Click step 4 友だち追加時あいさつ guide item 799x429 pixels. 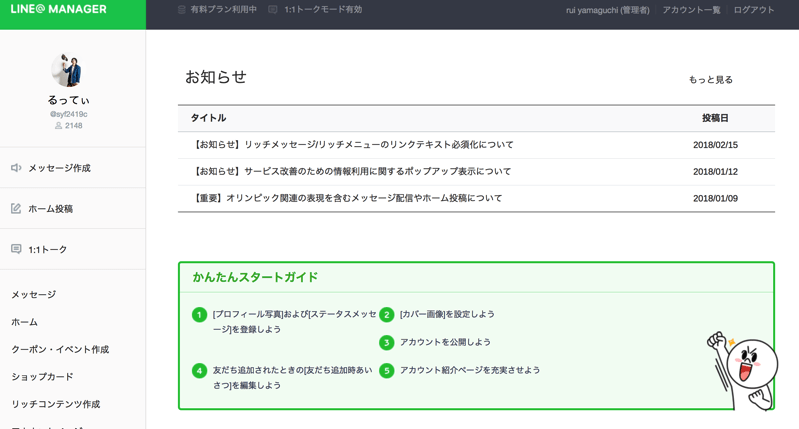click(x=292, y=377)
